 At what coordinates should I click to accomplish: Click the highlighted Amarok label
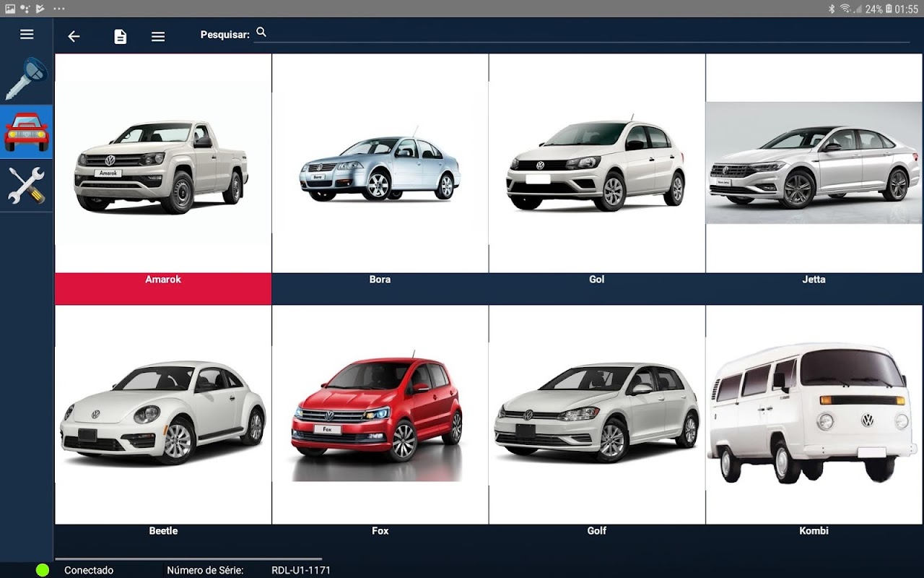pos(163,280)
